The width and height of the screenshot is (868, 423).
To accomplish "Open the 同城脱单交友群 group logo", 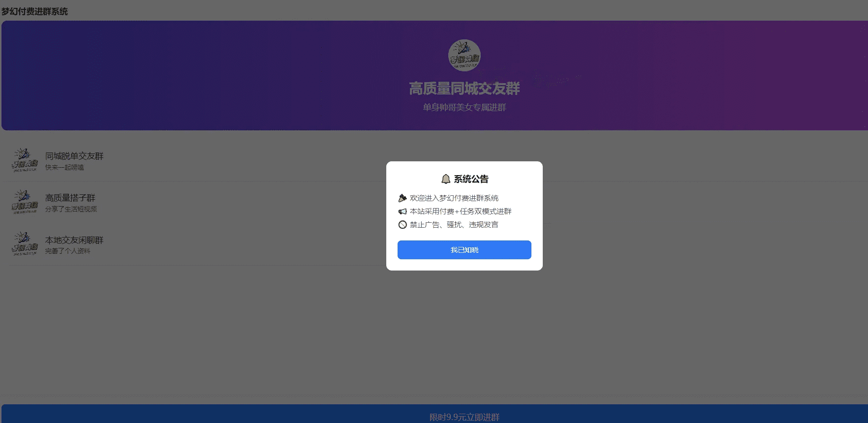I will coord(25,160).
